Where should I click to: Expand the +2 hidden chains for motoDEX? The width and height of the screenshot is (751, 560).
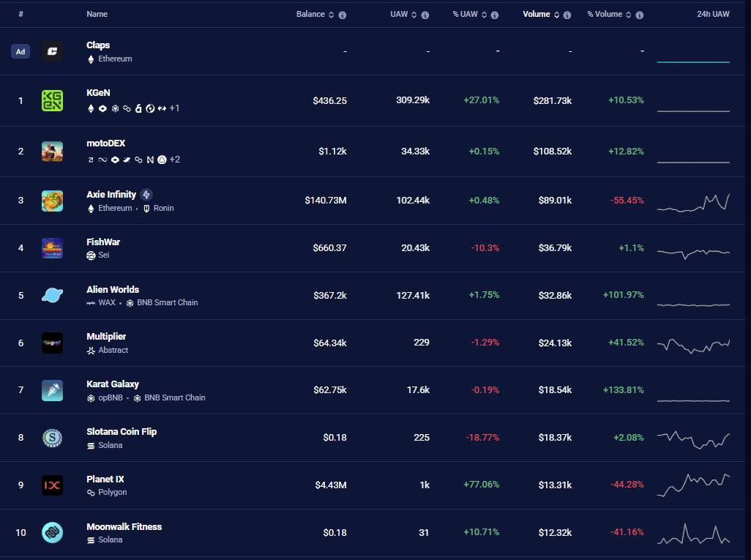[175, 159]
